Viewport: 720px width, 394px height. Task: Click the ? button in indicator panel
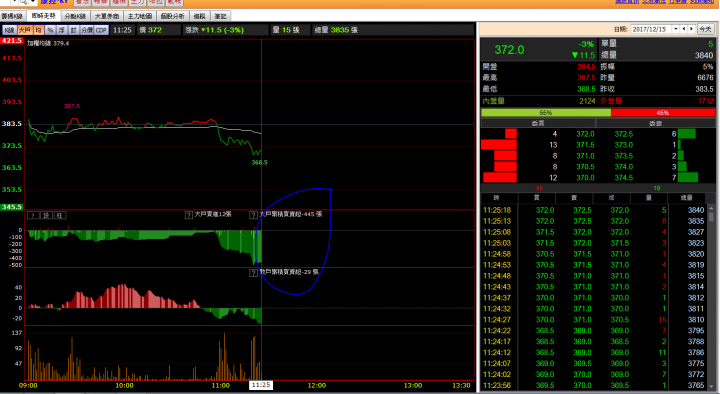pyautogui.click(x=33, y=215)
